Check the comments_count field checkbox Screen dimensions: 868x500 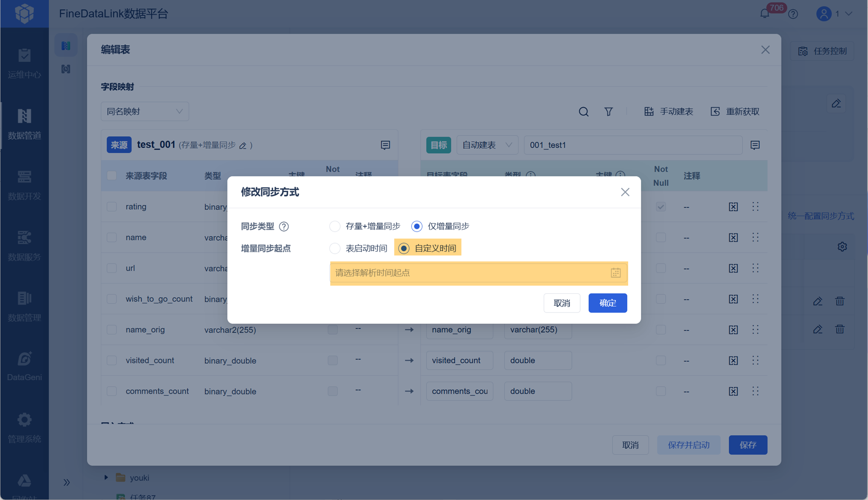click(111, 391)
